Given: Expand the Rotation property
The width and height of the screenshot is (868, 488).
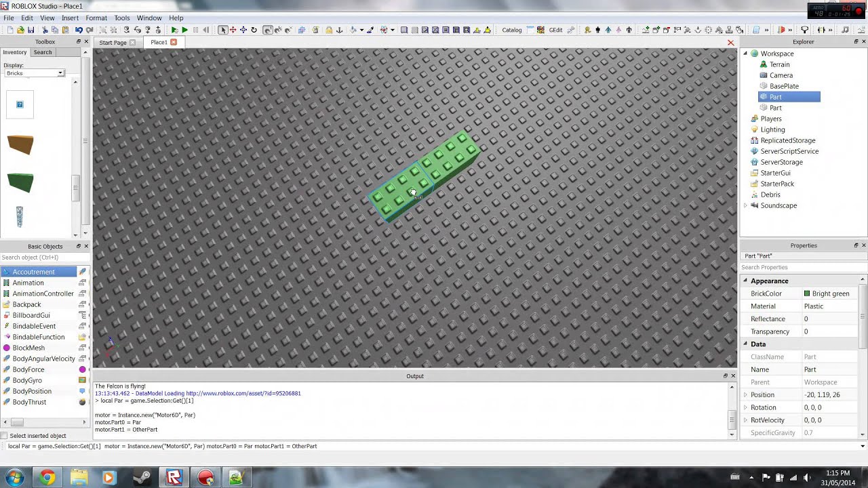Looking at the screenshot, I should point(745,407).
